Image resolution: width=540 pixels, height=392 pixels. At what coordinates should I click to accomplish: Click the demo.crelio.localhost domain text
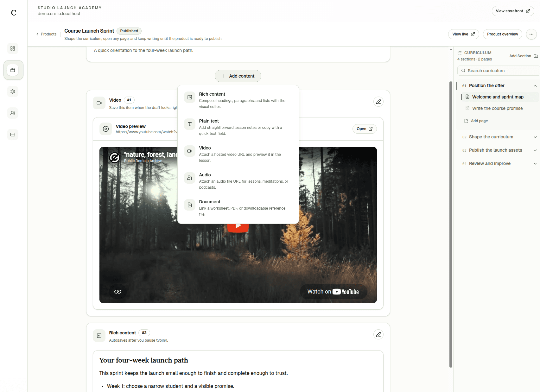(59, 14)
